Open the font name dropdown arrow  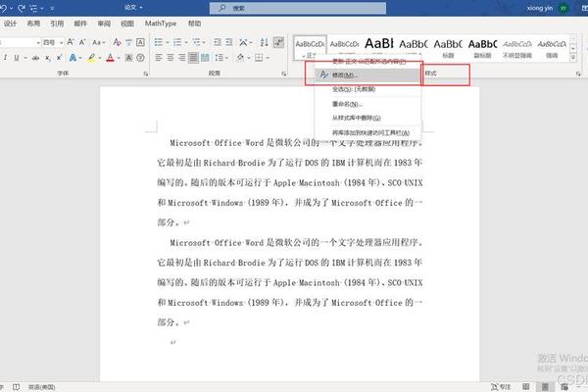tap(38, 43)
